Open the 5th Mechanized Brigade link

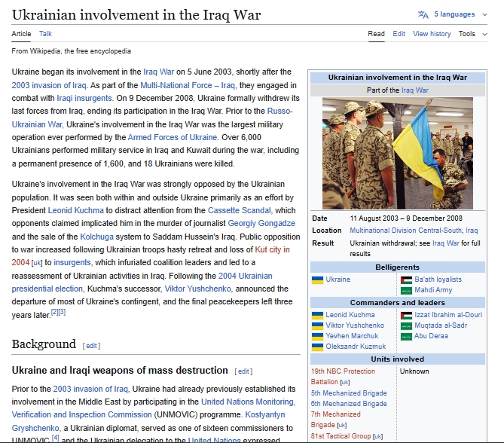point(349,393)
